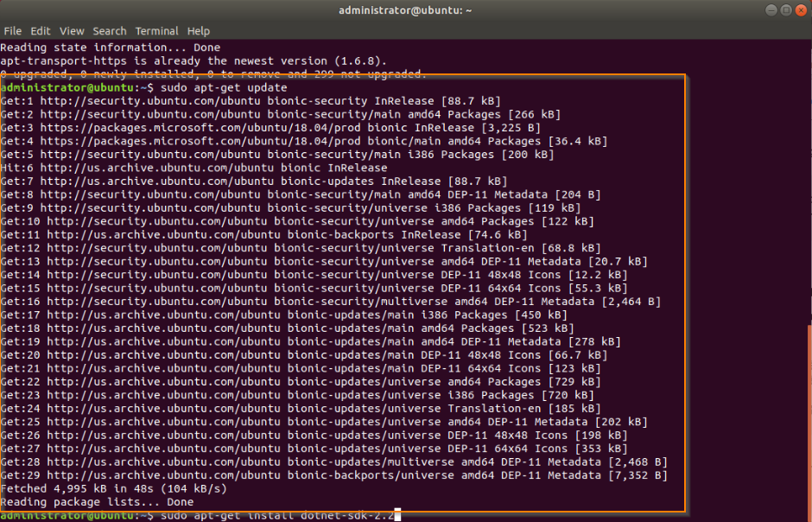
Task: Select the Get:1 bionic-security InRelease line
Action: point(251,101)
